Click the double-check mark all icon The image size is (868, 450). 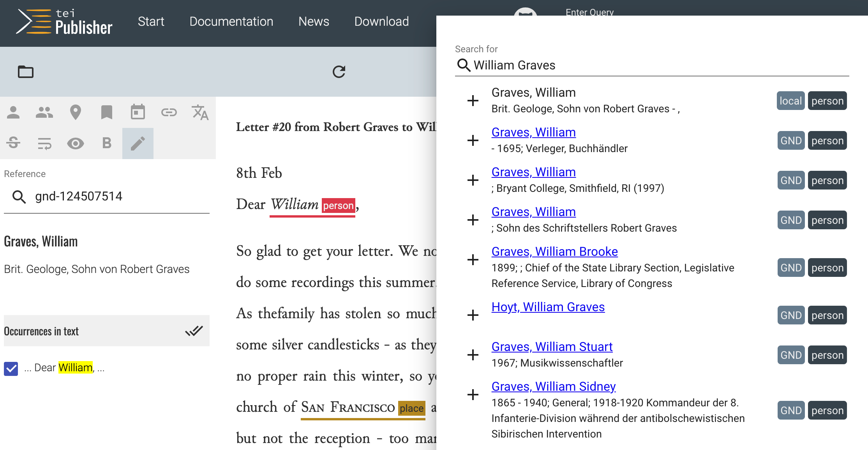coord(194,331)
